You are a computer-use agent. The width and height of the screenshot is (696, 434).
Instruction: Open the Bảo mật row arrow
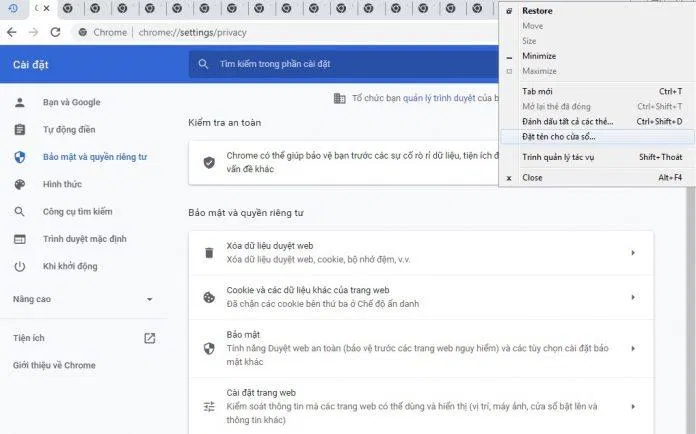point(632,348)
